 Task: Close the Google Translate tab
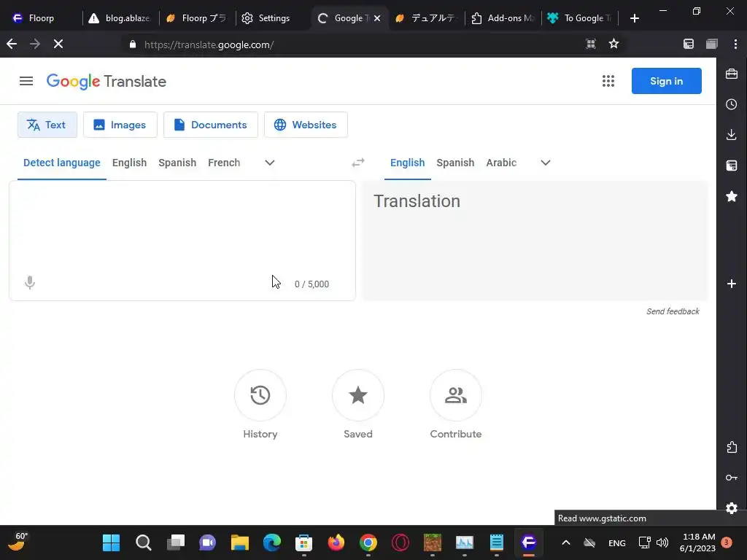point(377,18)
